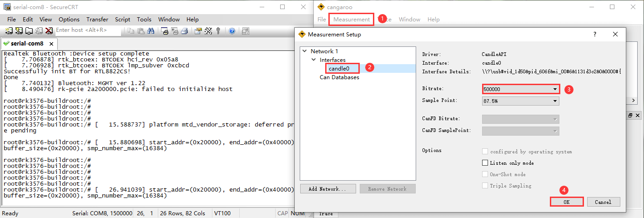Viewport: 644px width, 218px height.
Task: Open the Bitrate dropdown
Action: pos(521,89)
